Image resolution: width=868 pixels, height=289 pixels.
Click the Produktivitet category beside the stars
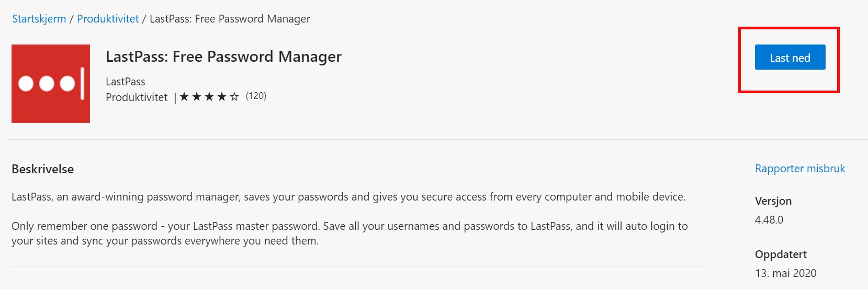click(x=137, y=97)
